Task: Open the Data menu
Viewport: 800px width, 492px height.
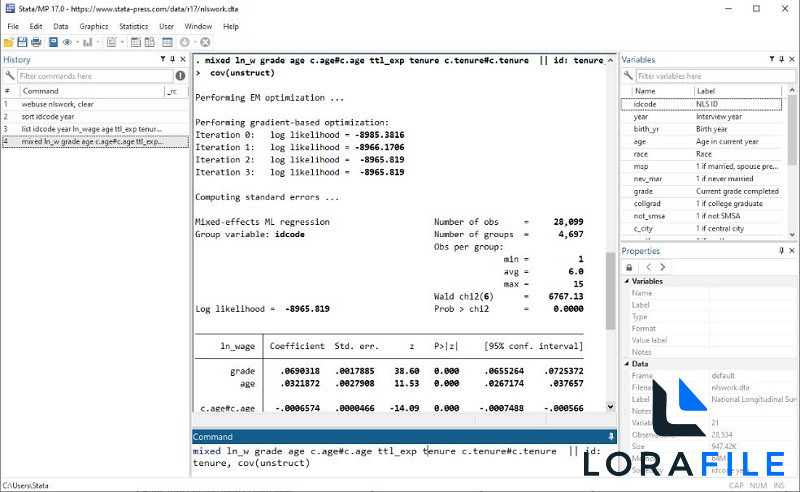Action: point(61,27)
